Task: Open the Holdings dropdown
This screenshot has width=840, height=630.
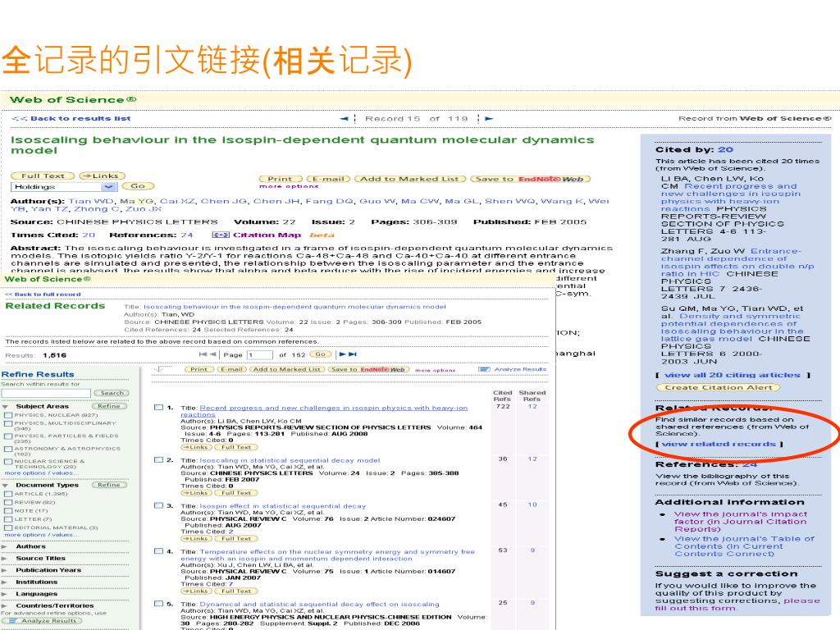Action: (x=63, y=186)
